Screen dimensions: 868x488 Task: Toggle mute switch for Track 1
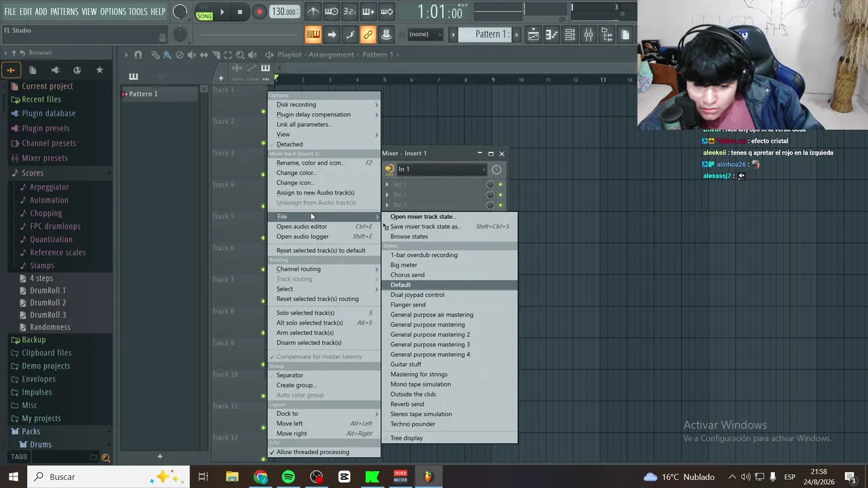point(263,110)
